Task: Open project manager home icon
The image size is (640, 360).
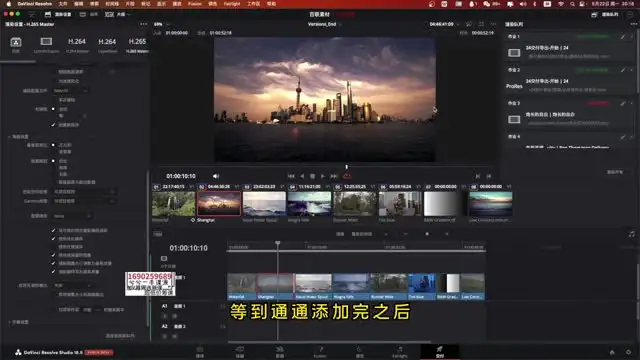Action: pyautogui.click(x=612, y=352)
